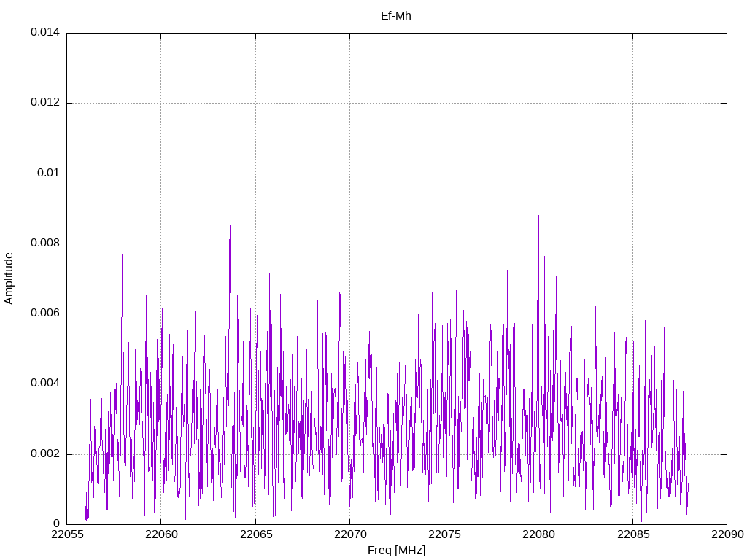The image size is (747, 560).
Task: Select the 0.014 y-axis tick label
Action: pyautogui.click(x=44, y=33)
